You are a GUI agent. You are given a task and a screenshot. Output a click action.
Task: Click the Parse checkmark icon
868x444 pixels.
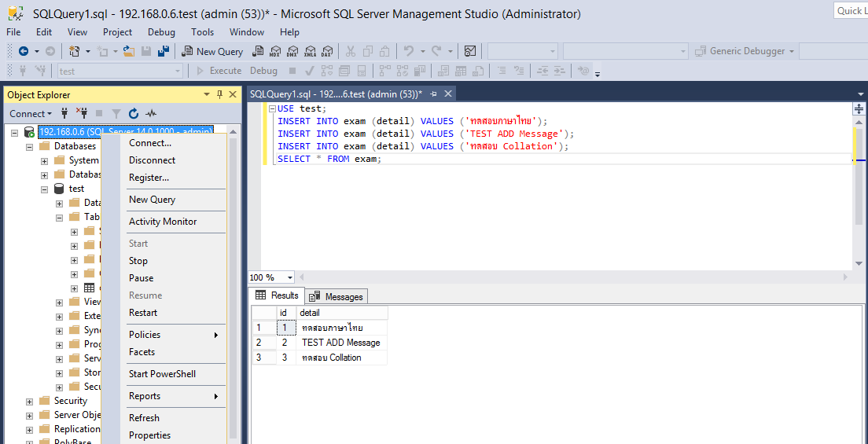tap(310, 71)
